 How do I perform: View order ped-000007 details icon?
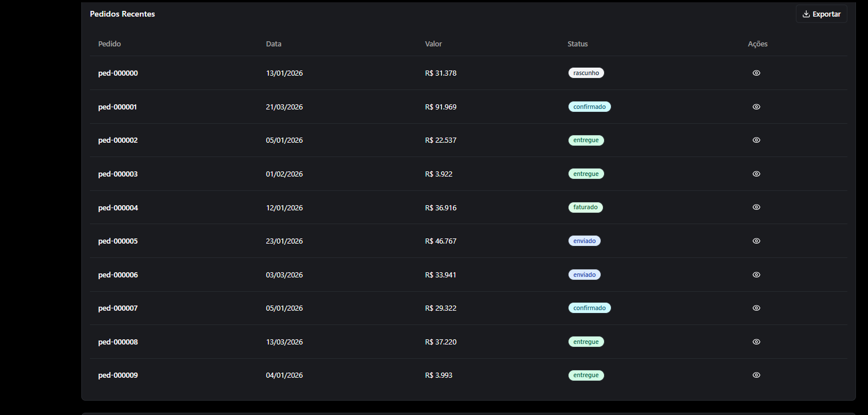tap(756, 308)
